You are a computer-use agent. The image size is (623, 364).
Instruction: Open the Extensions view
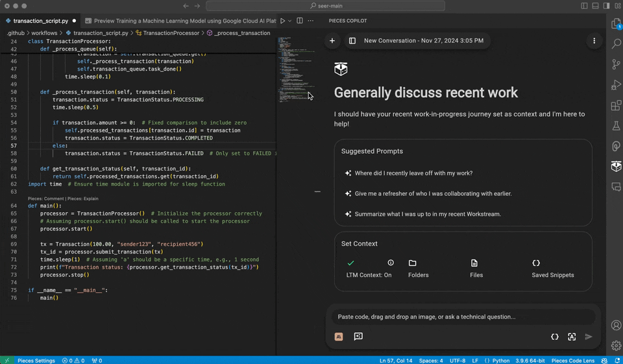pos(616,105)
